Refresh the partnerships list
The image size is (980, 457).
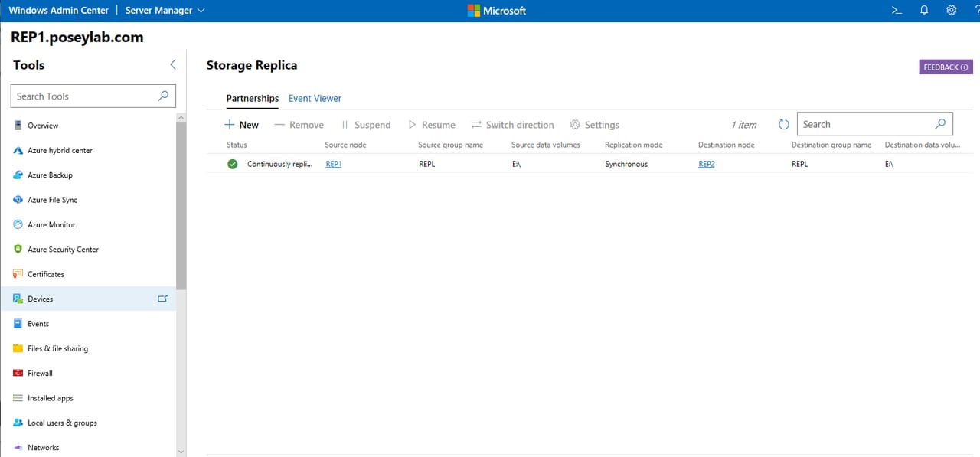click(x=783, y=123)
